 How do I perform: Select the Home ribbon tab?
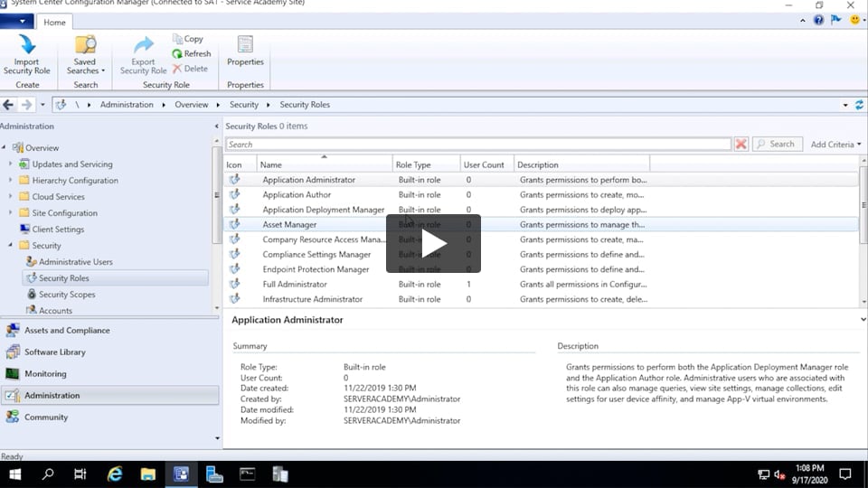click(x=54, y=22)
